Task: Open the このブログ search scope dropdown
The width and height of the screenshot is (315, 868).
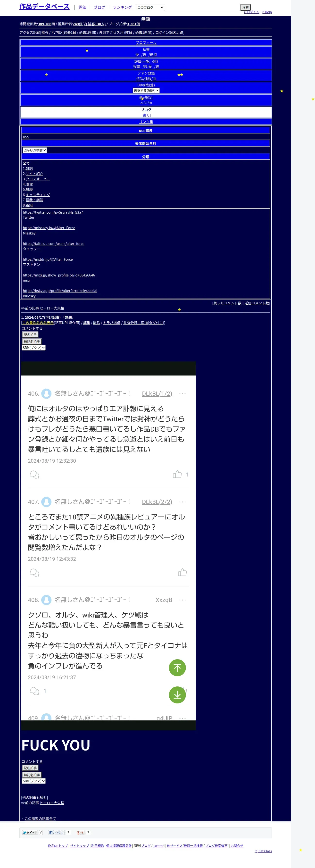Action: pyautogui.click(x=150, y=7)
